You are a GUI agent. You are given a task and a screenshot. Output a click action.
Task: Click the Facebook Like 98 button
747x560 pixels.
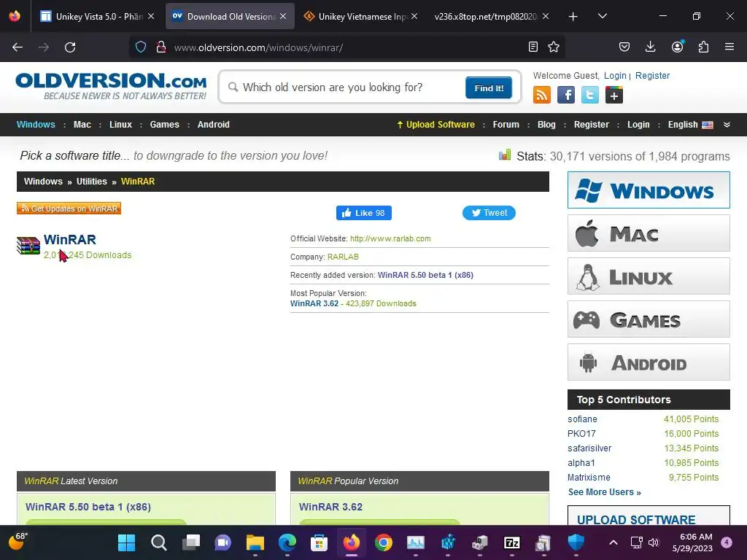364,213
